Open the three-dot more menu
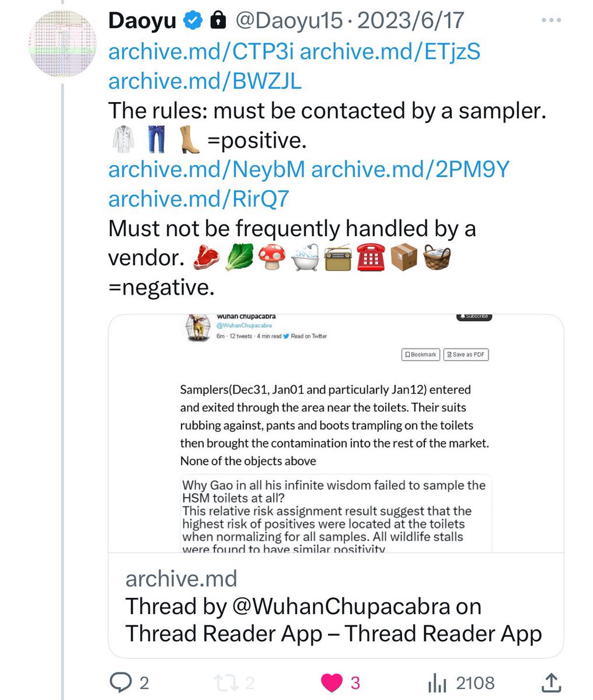The width and height of the screenshot is (593, 700). click(551, 21)
